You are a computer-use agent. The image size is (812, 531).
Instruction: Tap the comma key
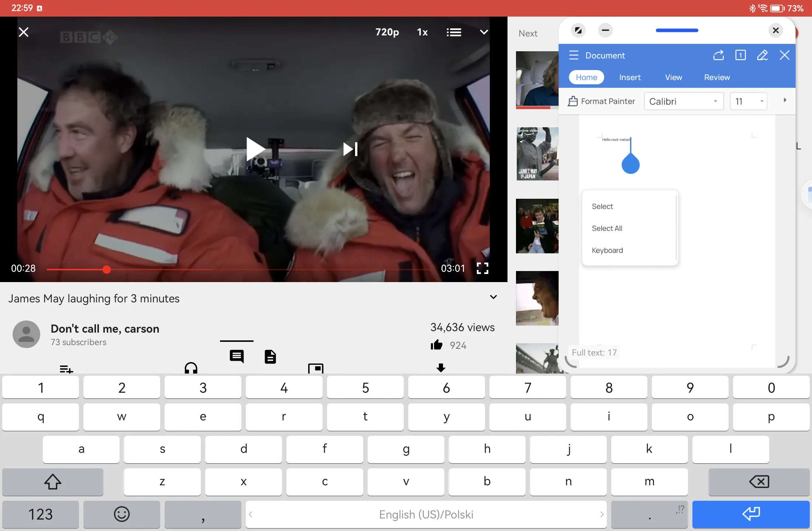click(x=203, y=514)
